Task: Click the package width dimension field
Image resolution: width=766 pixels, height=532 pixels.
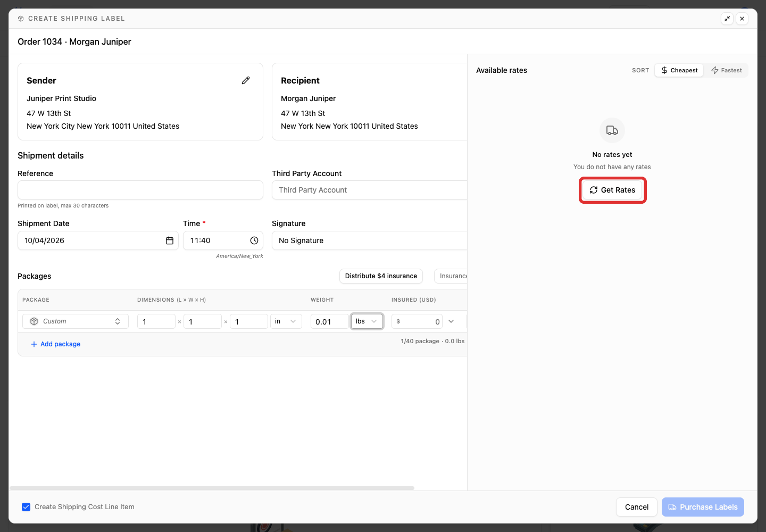Action: pos(203,321)
